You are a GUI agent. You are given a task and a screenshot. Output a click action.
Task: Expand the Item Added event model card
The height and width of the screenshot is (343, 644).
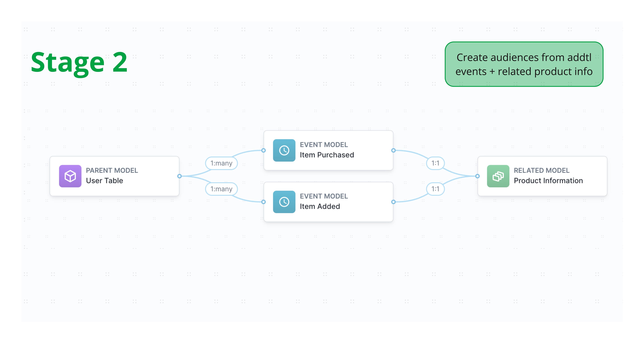328,202
